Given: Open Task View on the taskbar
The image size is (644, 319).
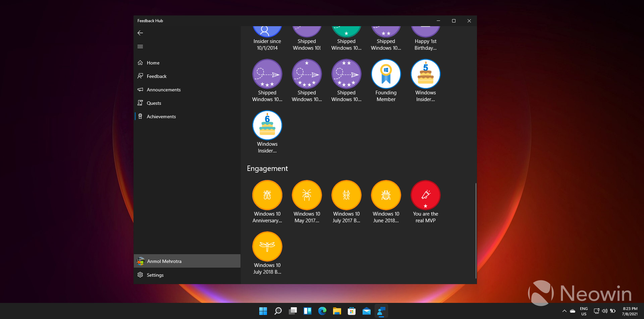Looking at the screenshot, I should 293,311.
